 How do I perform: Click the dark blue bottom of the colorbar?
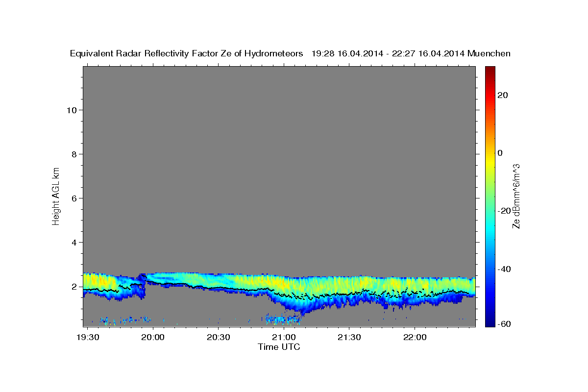tap(490, 322)
